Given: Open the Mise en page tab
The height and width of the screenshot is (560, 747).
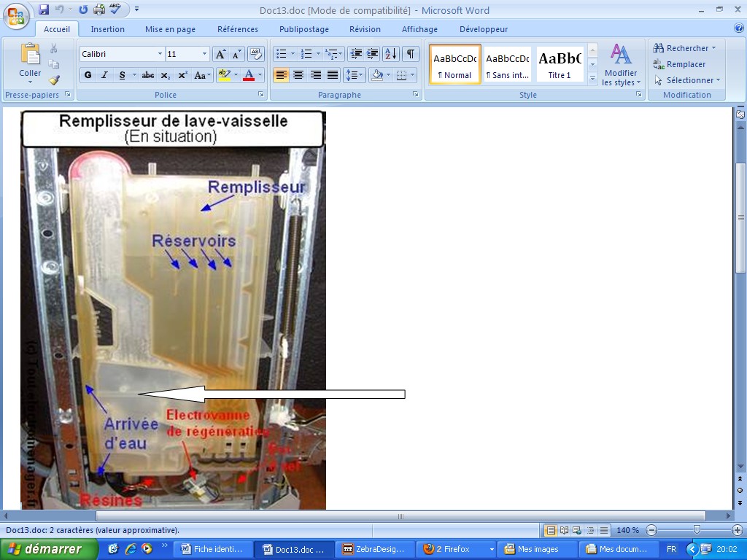Looking at the screenshot, I should (170, 29).
